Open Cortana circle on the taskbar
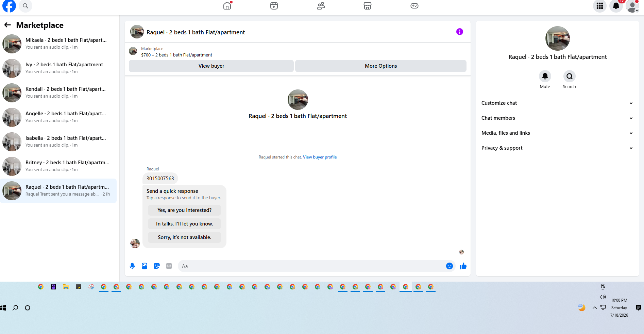 (x=28, y=308)
